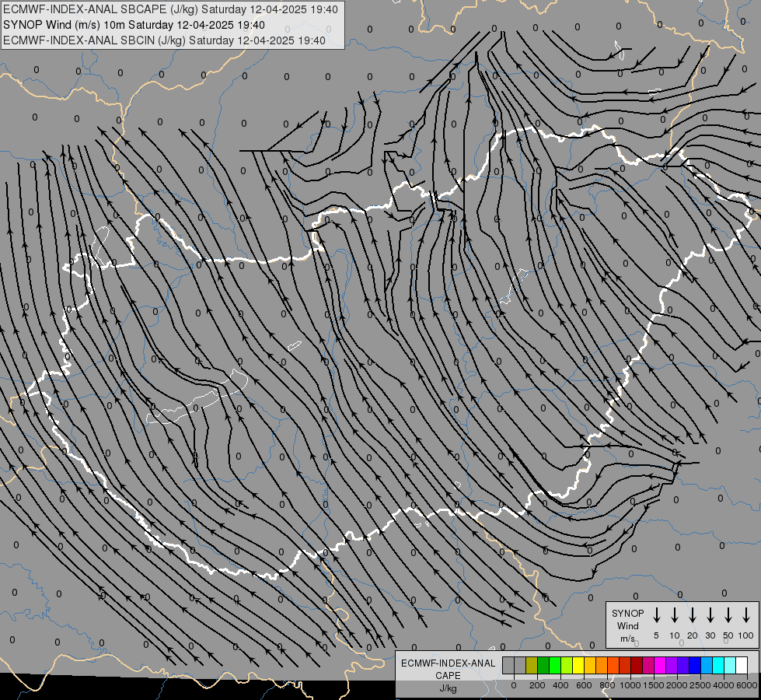The image size is (761, 700).
Task: Click the '6000' CAPE scale label
Action: pos(746,685)
